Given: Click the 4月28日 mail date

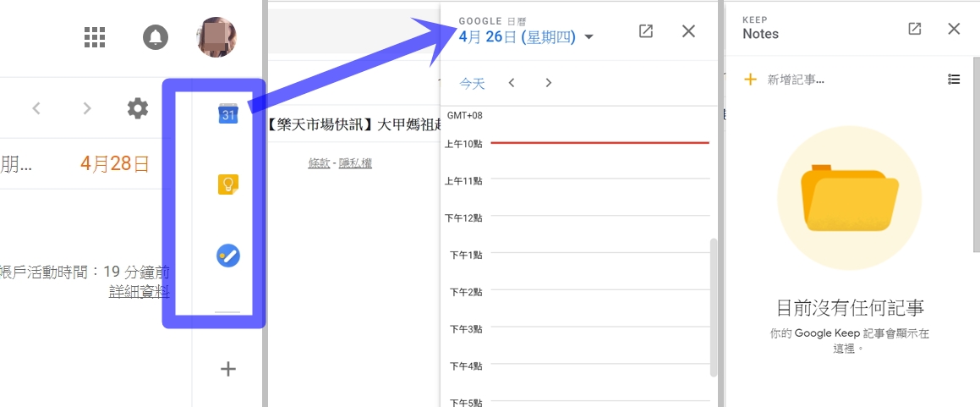Looking at the screenshot, I should [115, 164].
